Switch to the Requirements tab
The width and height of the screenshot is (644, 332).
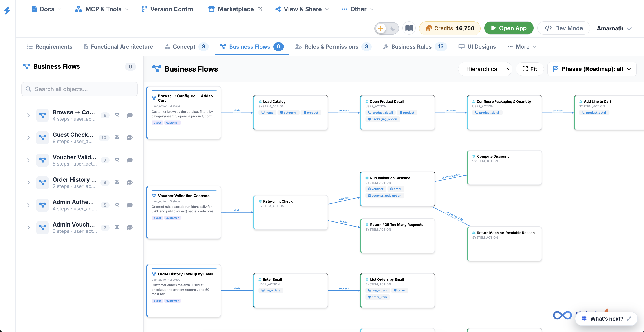click(x=49, y=46)
